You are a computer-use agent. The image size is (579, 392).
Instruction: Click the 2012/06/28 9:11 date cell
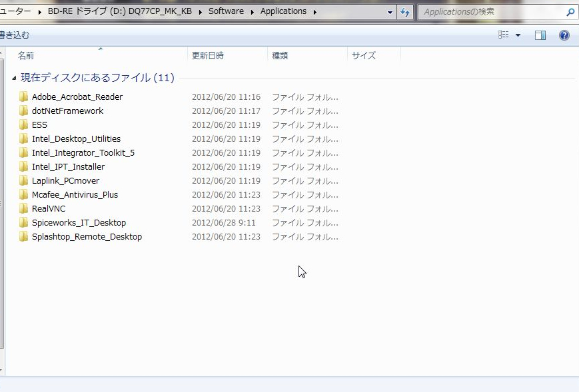tap(224, 223)
